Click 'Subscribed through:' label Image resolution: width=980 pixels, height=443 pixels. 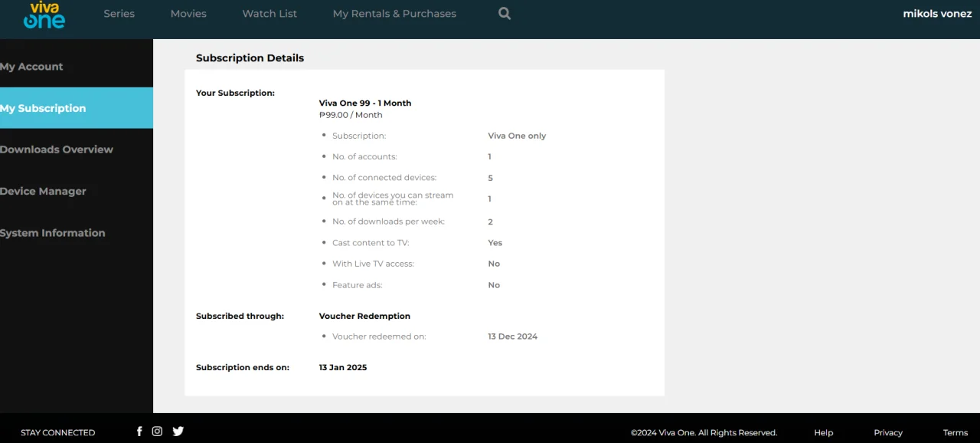(240, 316)
